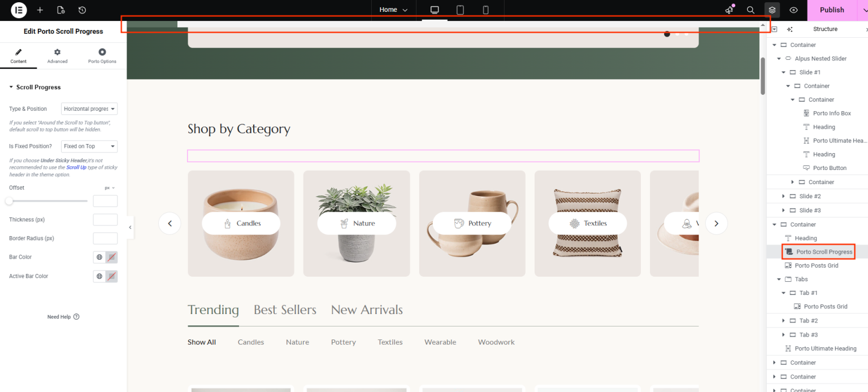Image resolution: width=868 pixels, height=392 pixels.
Task: Open the Type & Position dropdown
Action: tap(89, 108)
